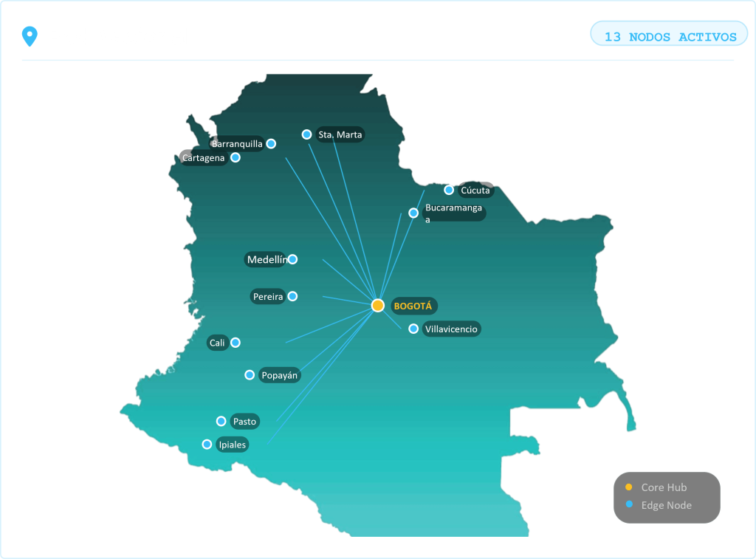
Task: Click the Bucaramanga node marker
Action: point(413,213)
